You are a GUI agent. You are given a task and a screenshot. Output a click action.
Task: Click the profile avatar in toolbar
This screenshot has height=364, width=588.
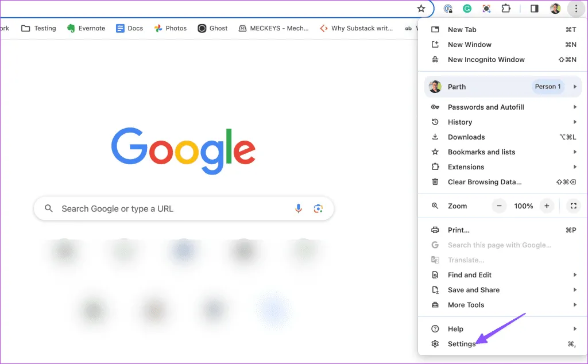pyautogui.click(x=555, y=9)
